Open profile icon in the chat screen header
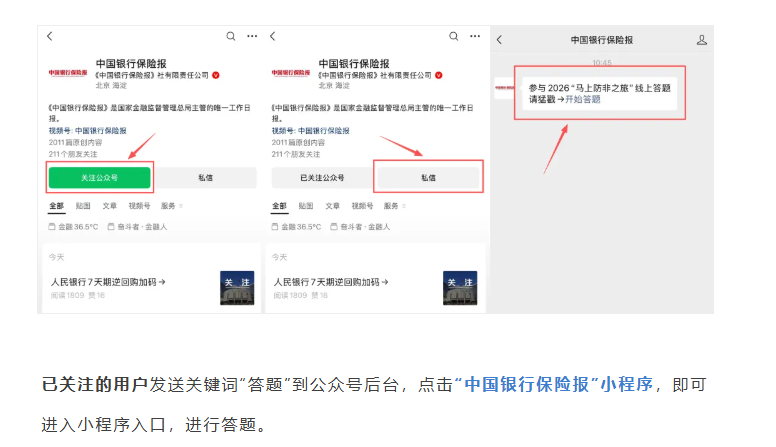 (702, 40)
